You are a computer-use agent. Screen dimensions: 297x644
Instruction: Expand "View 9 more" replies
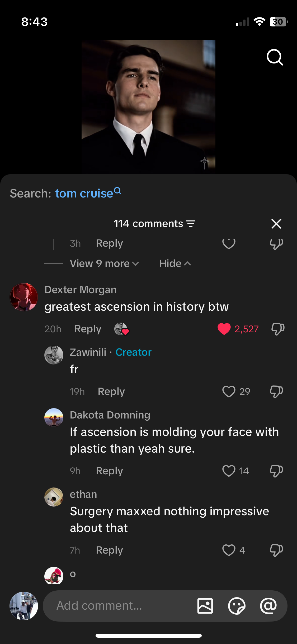[104, 264]
